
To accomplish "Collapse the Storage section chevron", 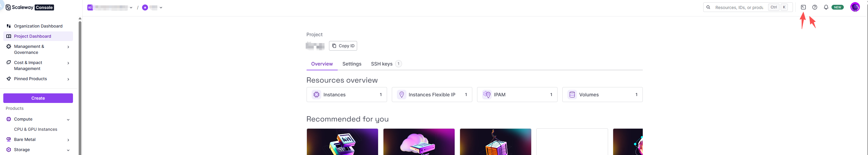I will 68,150.
